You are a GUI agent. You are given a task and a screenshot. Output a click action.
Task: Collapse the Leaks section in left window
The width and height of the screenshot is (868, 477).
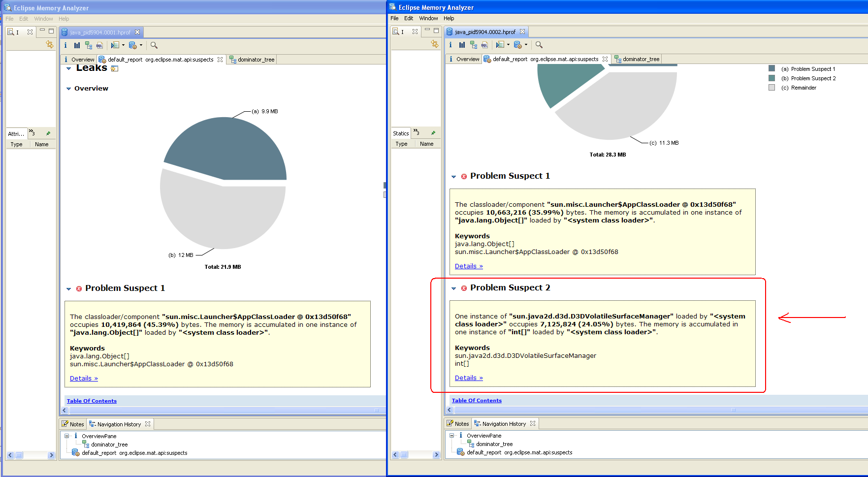click(x=69, y=68)
